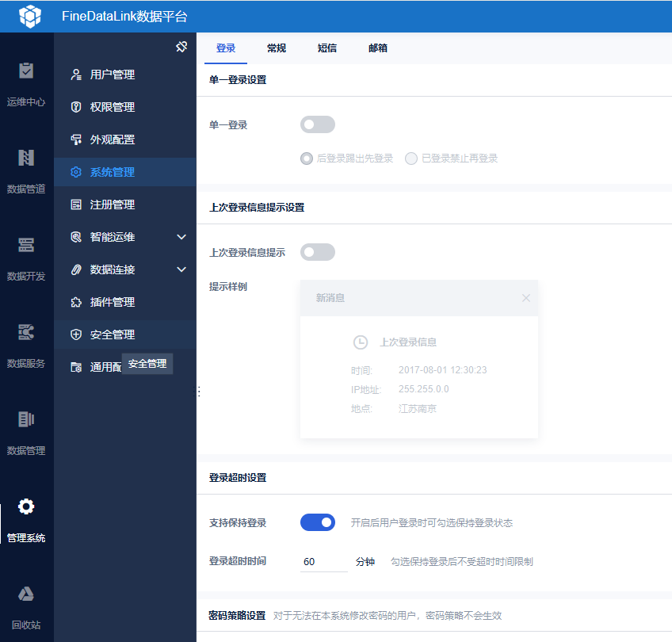Expand the 智能运维 submenu chevron
The height and width of the screenshot is (642, 672).
pyautogui.click(x=181, y=237)
